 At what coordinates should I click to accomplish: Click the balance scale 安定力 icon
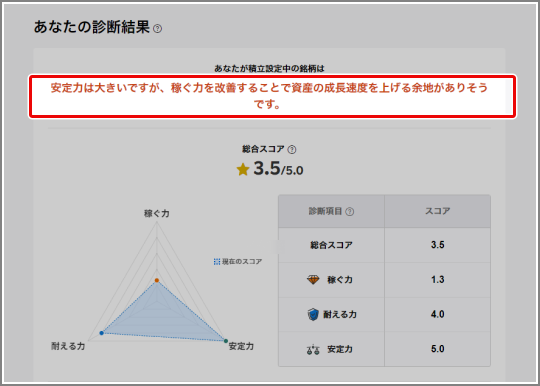point(313,350)
